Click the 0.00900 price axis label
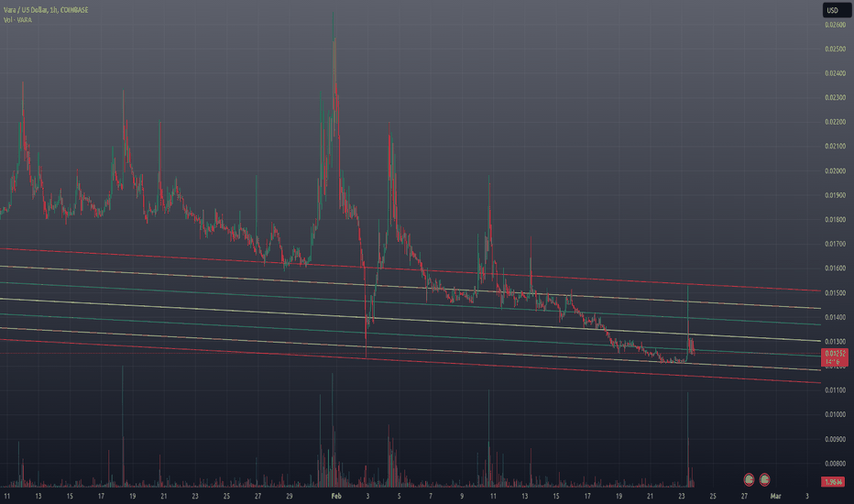854x504 pixels. pos(835,439)
